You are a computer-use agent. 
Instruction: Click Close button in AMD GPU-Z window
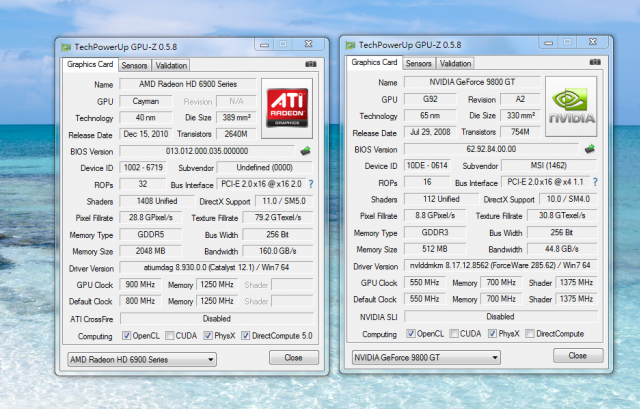[293, 358]
